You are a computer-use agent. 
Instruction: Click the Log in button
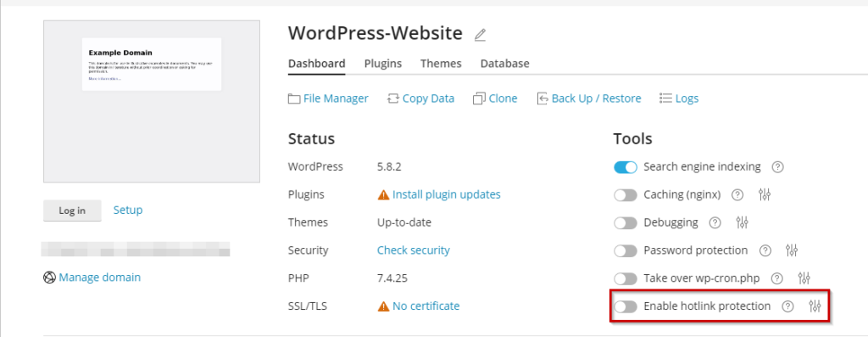coord(73,211)
